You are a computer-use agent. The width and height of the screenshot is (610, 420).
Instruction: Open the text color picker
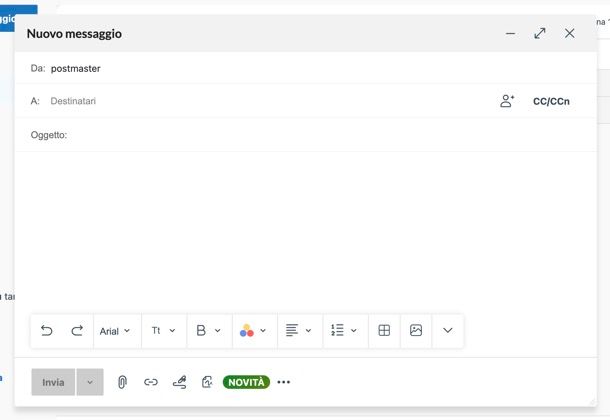pos(253,331)
